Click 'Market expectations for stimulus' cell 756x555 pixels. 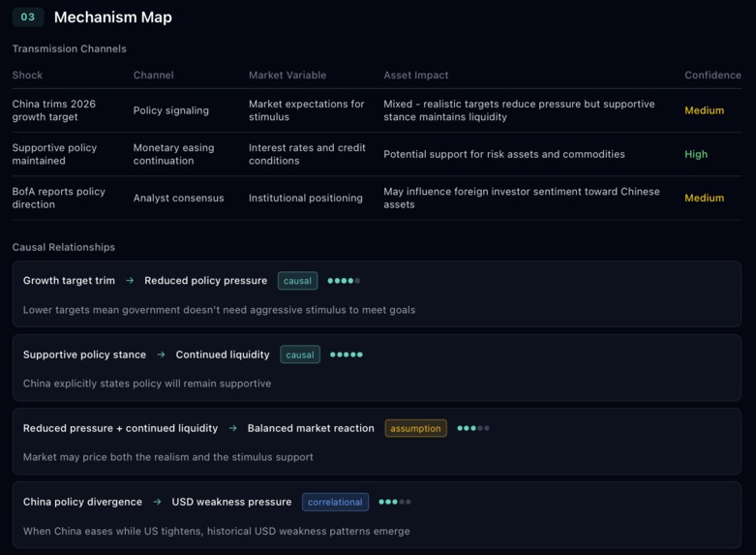coord(306,110)
